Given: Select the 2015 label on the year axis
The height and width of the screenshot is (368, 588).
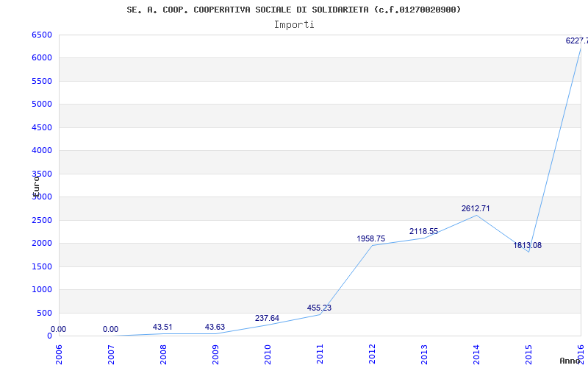Looking at the screenshot, I should (528, 355).
